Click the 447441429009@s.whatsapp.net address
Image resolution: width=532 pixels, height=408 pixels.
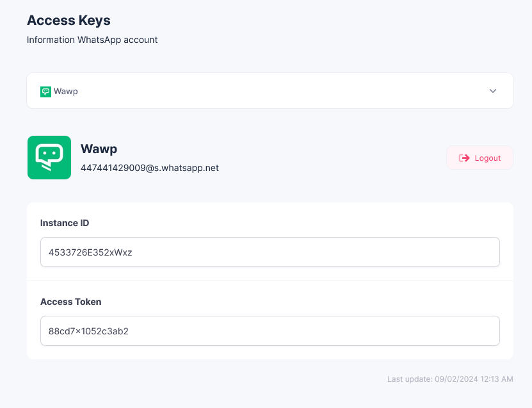point(150,168)
